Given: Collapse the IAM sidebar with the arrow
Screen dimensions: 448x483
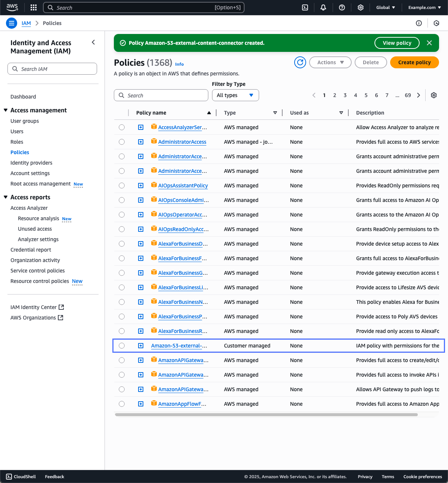Looking at the screenshot, I should tap(93, 43).
